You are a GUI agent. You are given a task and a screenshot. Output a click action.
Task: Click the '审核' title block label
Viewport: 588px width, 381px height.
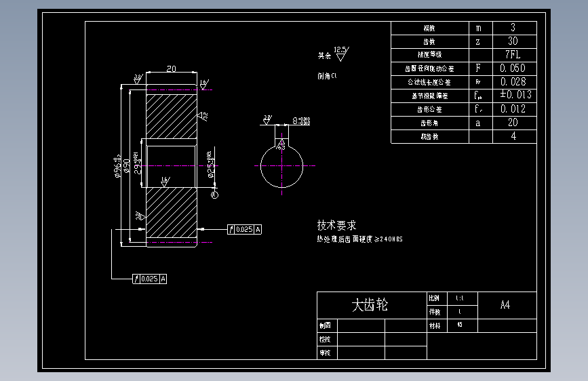325,353
